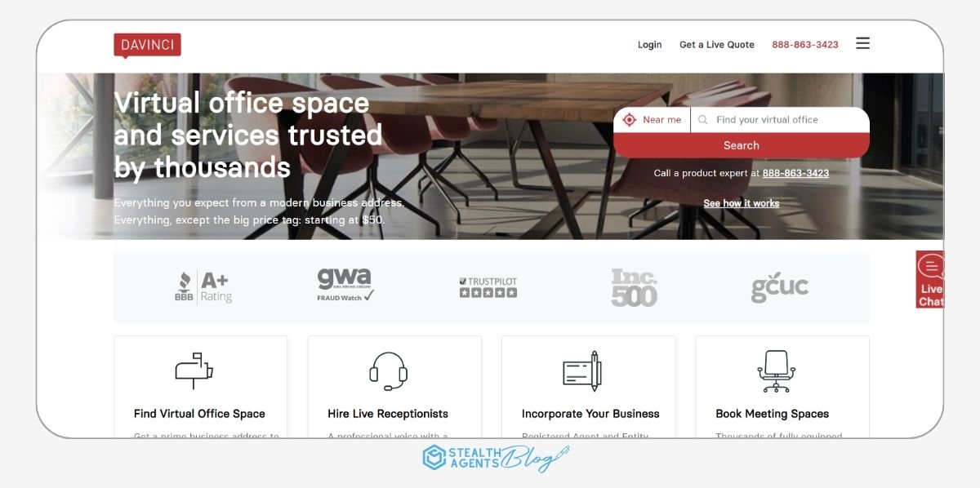
Task: Select Get a Live Quote in header
Action: coord(717,45)
